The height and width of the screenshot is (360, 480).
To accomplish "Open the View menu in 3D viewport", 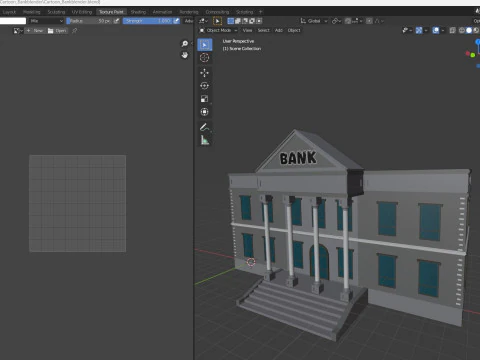I will click(x=247, y=30).
